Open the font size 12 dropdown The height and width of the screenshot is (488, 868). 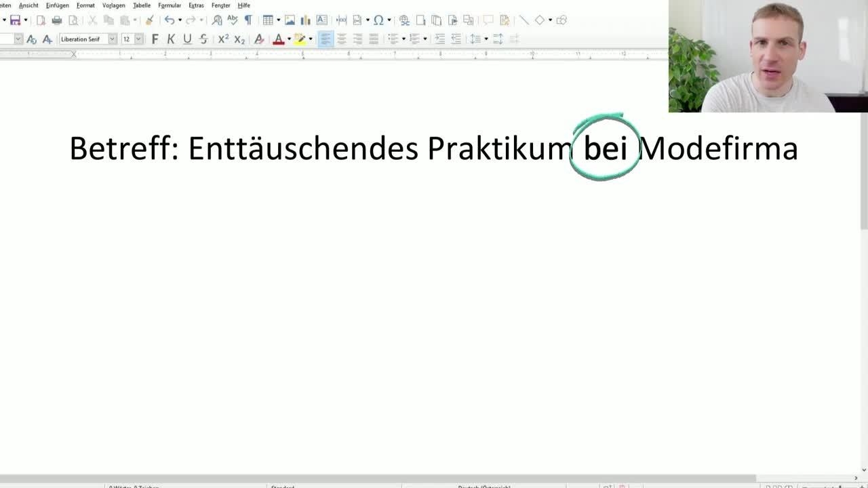(138, 39)
